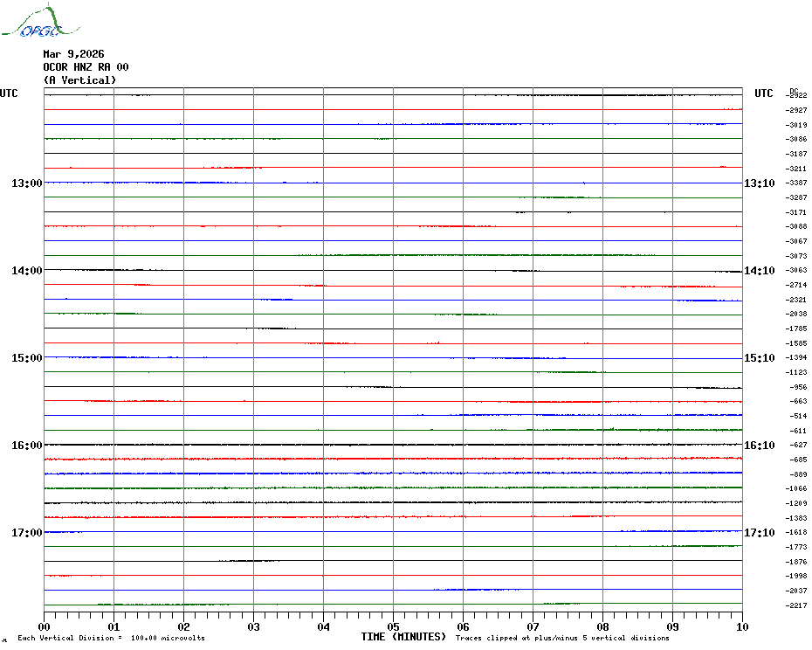Click the DC offset value "-2321"

pos(796,300)
